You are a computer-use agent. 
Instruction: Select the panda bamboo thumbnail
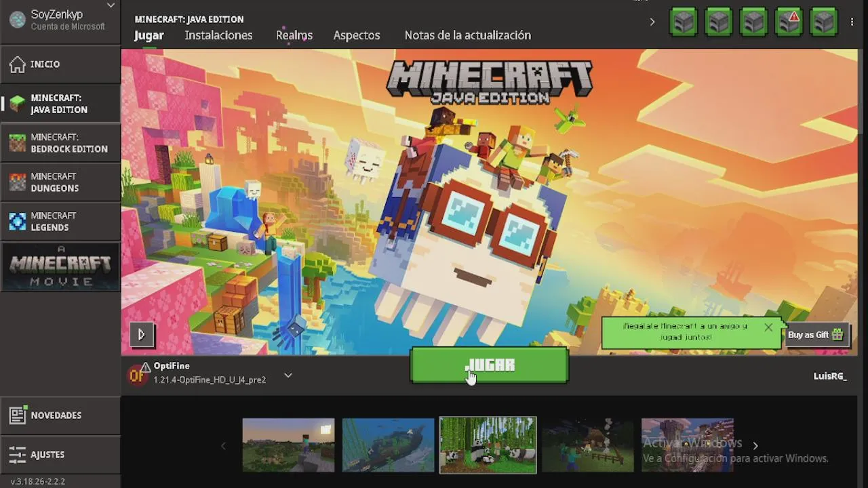click(x=488, y=445)
